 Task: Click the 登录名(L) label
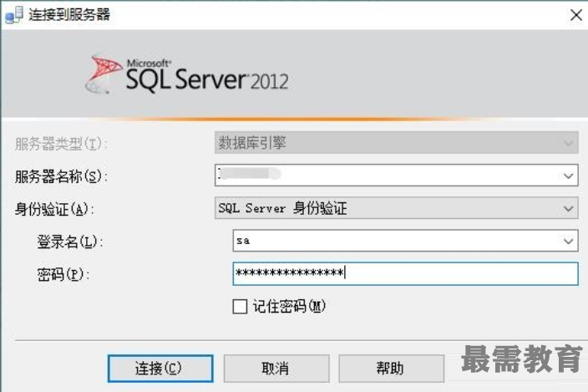click(x=70, y=242)
